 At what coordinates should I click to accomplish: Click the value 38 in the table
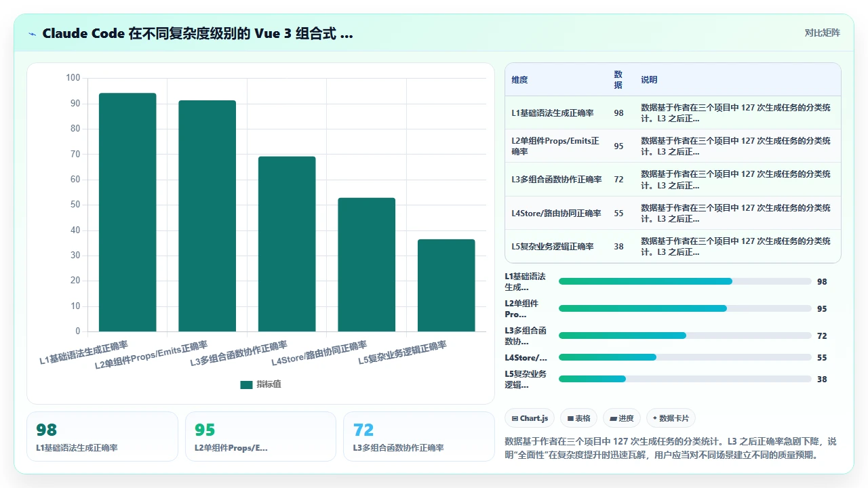click(618, 246)
